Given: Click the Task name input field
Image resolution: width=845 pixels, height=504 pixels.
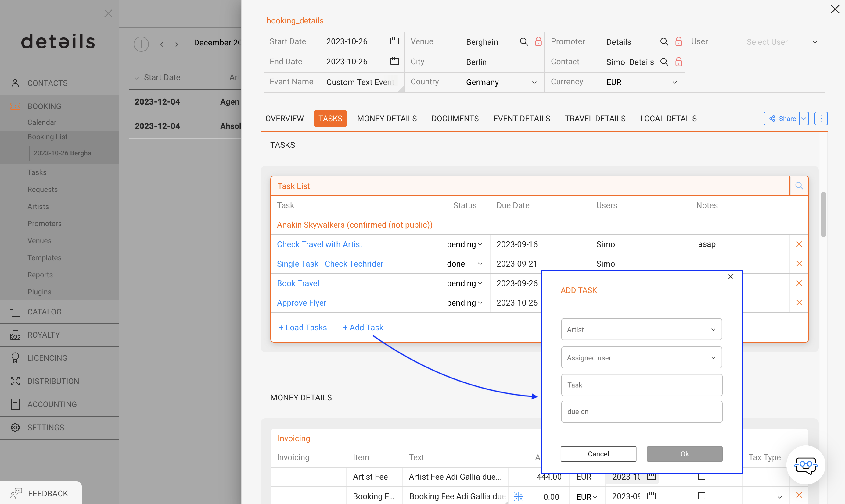Looking at the screenshot, I should pyautogui.click(x=642, y=385).
